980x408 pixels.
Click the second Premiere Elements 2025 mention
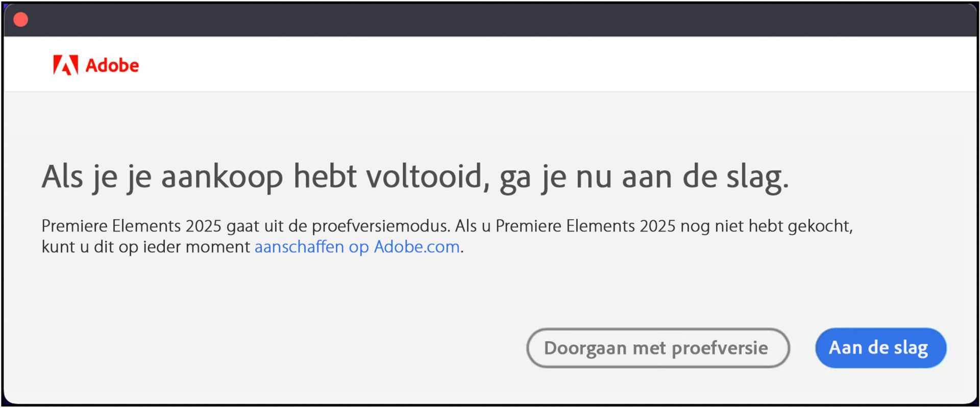coord(585,226)
